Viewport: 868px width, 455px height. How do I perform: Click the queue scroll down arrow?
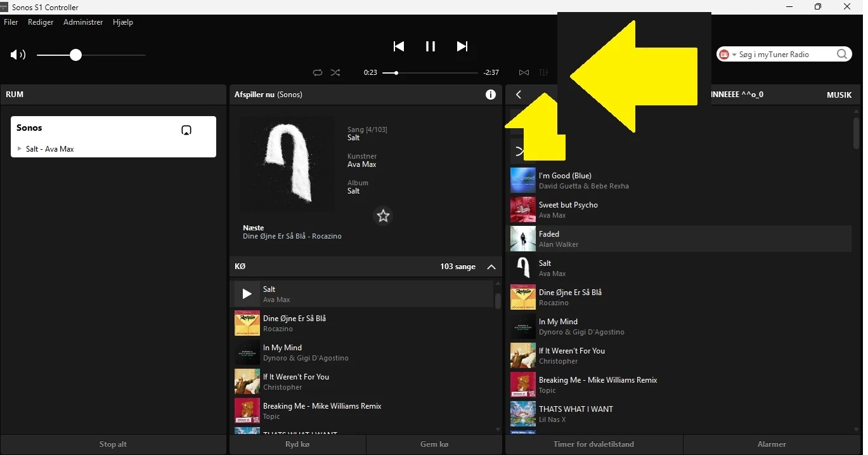pos(498,430)
